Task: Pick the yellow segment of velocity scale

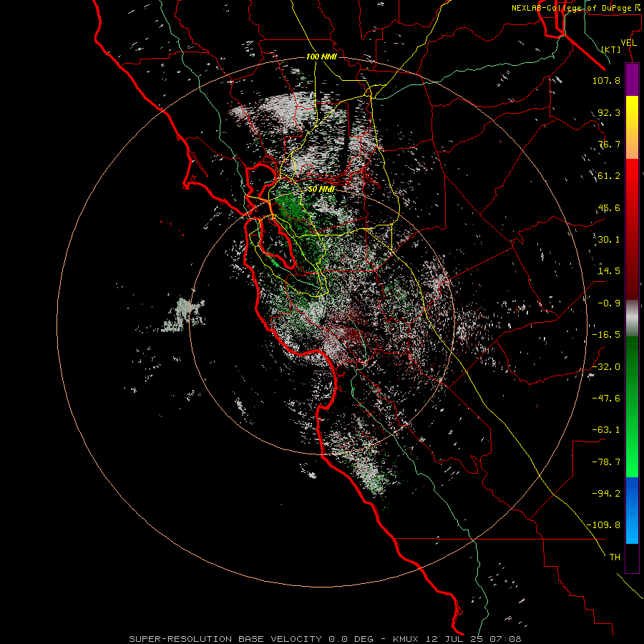Action: 632,127
